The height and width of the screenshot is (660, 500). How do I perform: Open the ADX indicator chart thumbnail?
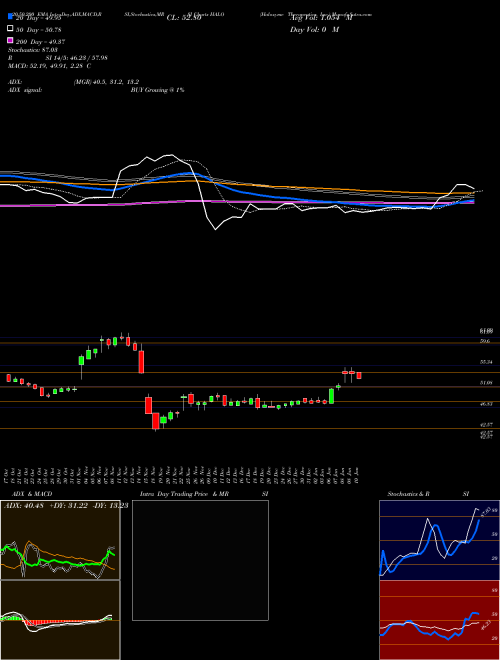point(60,540)
